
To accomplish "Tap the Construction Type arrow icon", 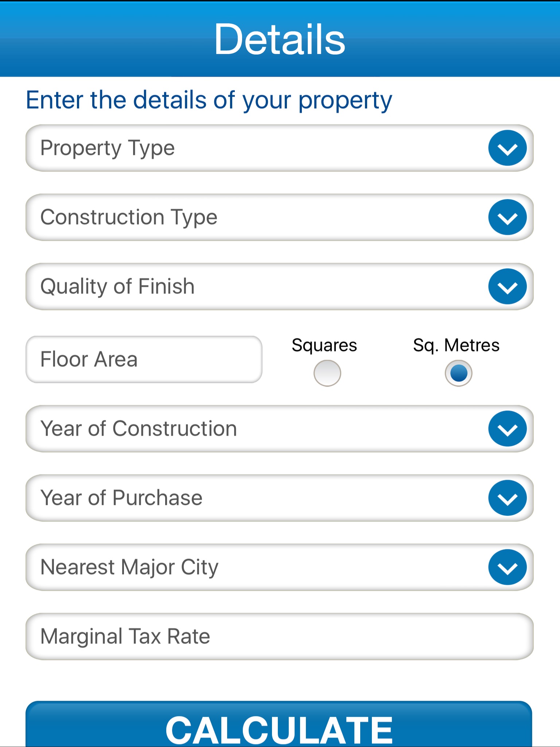I will (x=507, y=217).
